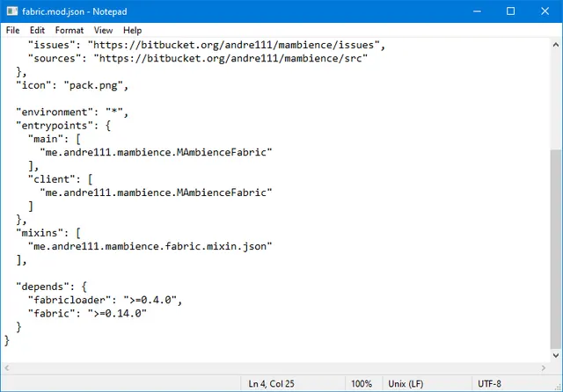The image size is (563, 392).
Task: Click the final closing brace of the file
Action: (7, 340)
